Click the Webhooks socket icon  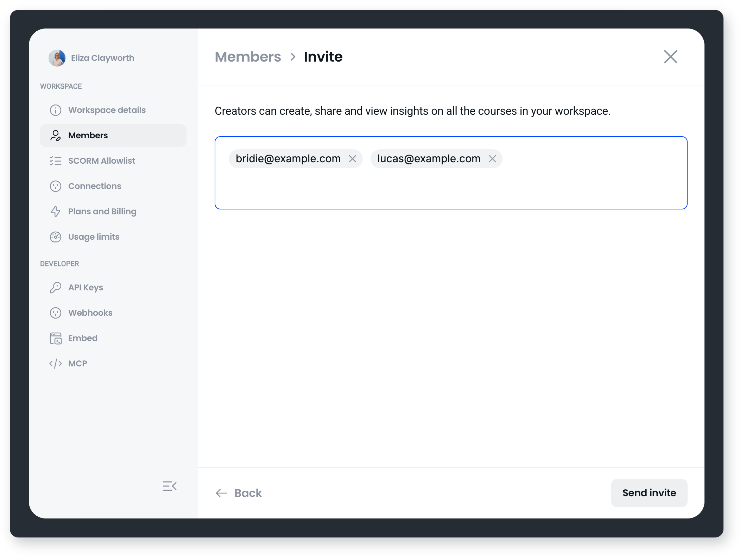(x=56, y=313)
